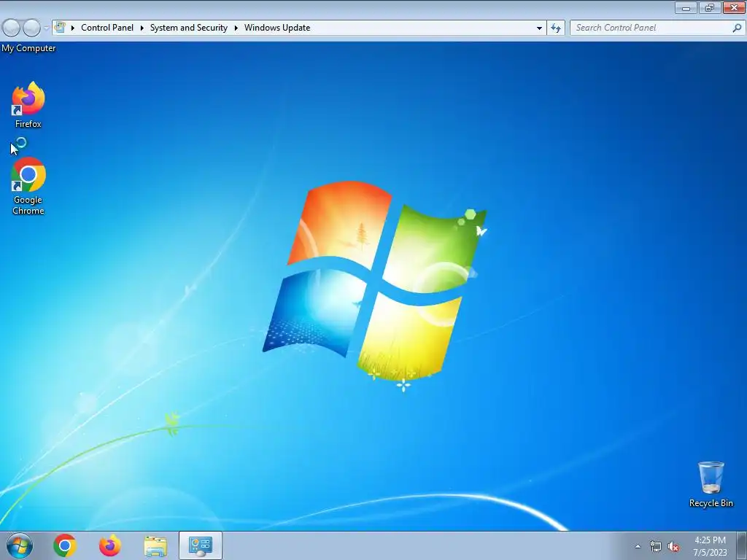Go back with the Back arrow button
Screen dimensions: 747x560
pyautogui.click(x=12, y=28)
